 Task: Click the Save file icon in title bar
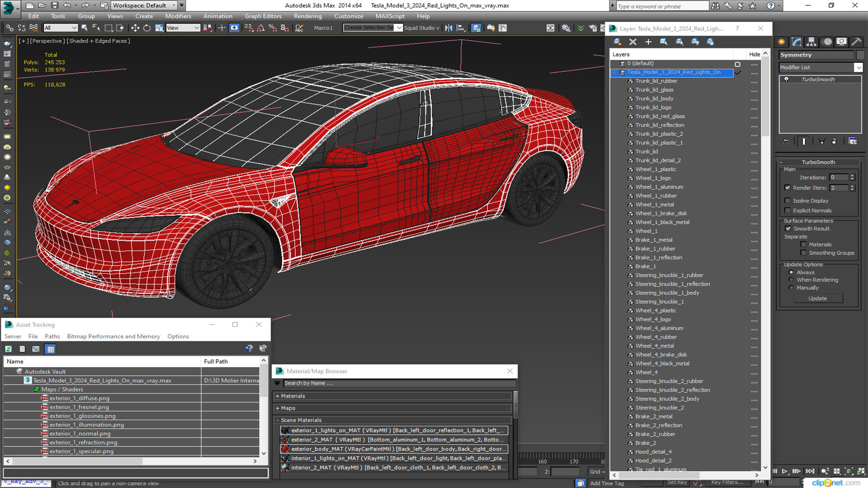[x=54, y=5]
